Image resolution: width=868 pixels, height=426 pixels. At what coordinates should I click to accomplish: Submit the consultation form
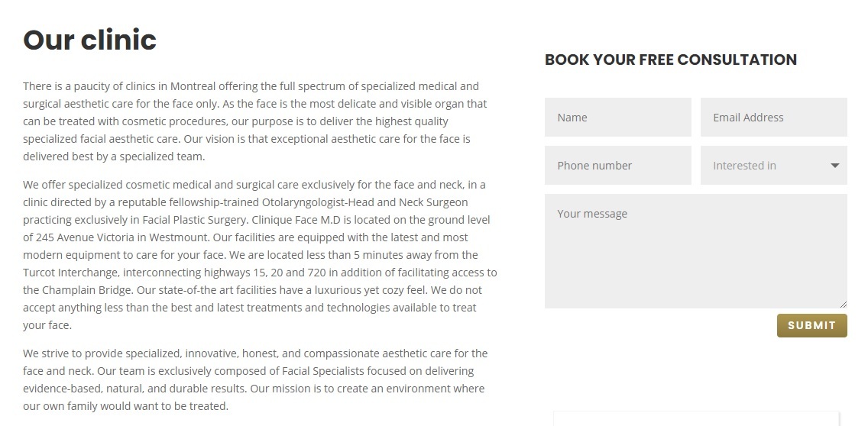tap(812, 325)
